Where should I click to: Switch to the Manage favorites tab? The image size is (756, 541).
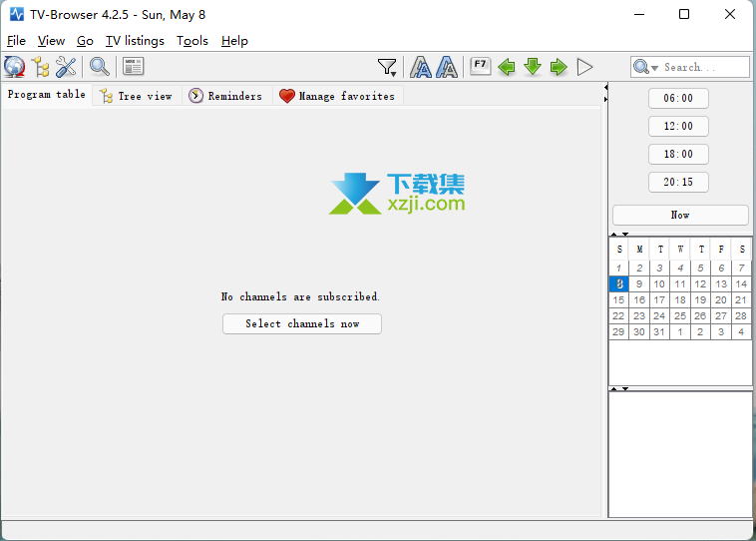337,96
